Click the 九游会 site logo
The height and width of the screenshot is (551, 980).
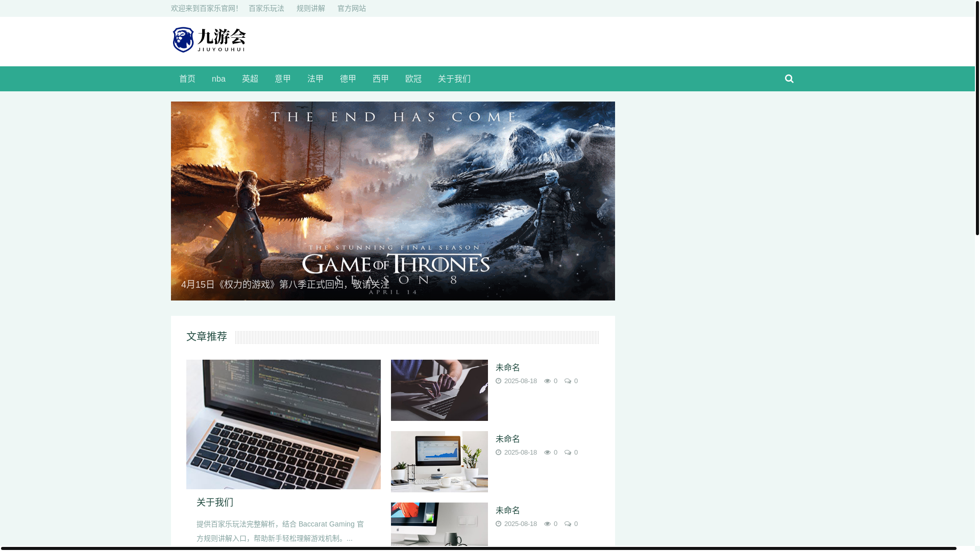point(209,40)
